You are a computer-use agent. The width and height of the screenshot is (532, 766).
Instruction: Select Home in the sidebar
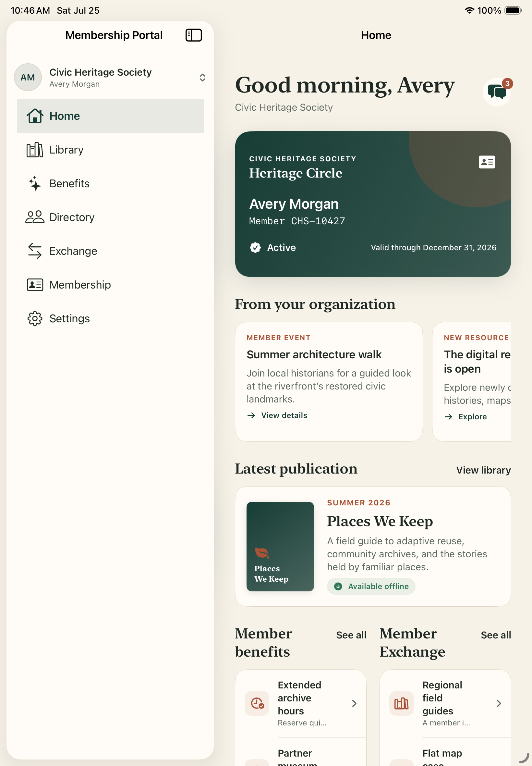point(110,116)
